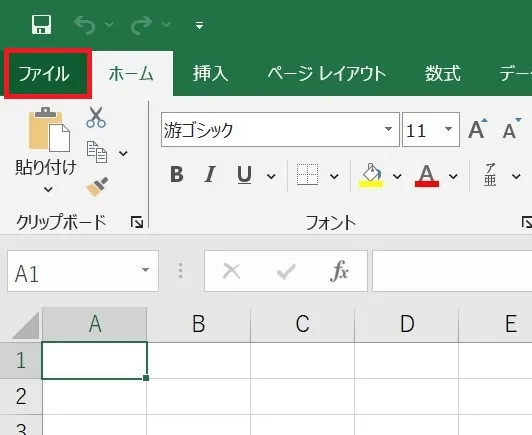
Task: Select column A header
Action: tap(95, 324)
